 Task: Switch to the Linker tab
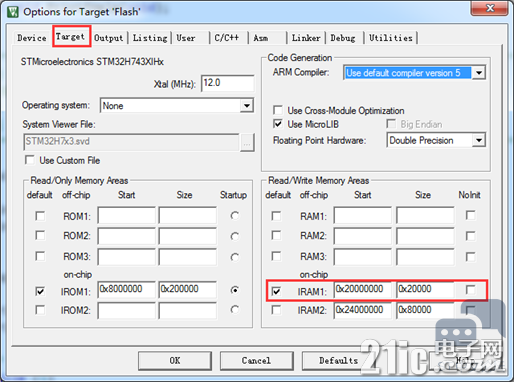click(x=306, y=38)
